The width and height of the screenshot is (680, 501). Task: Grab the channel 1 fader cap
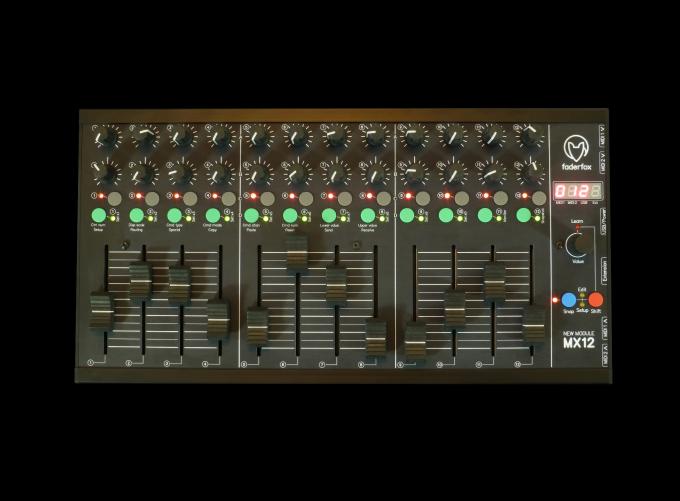point(101,311)
